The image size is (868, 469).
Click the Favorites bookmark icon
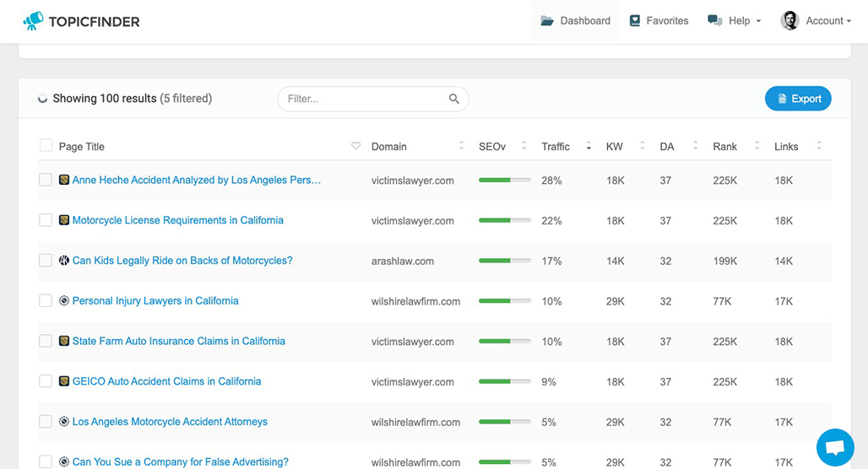635,21
